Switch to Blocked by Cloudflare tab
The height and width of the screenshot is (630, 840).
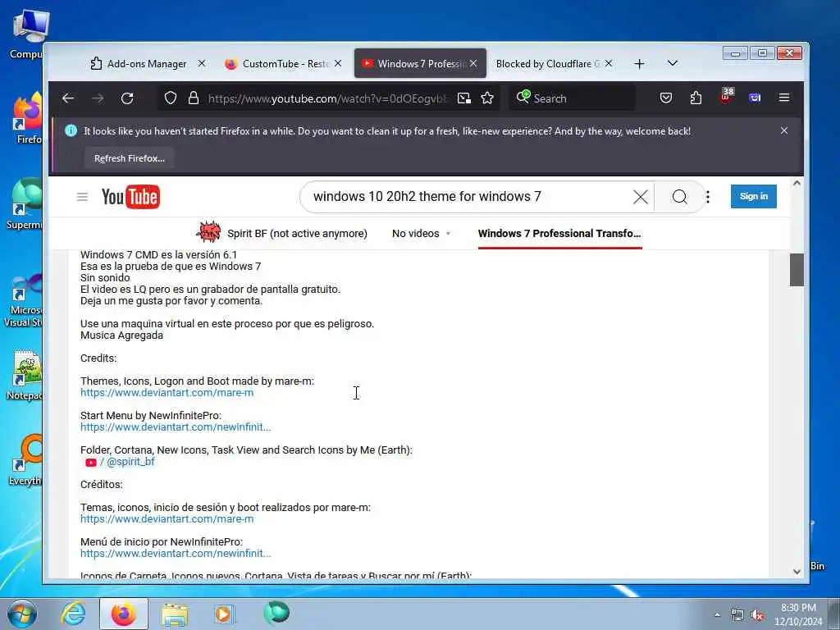point(554,64)
